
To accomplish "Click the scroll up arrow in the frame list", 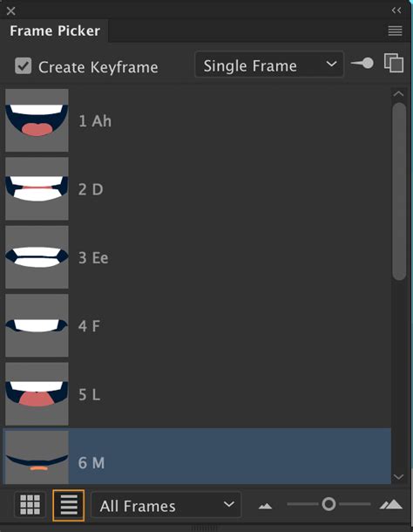I will (398, 94).
